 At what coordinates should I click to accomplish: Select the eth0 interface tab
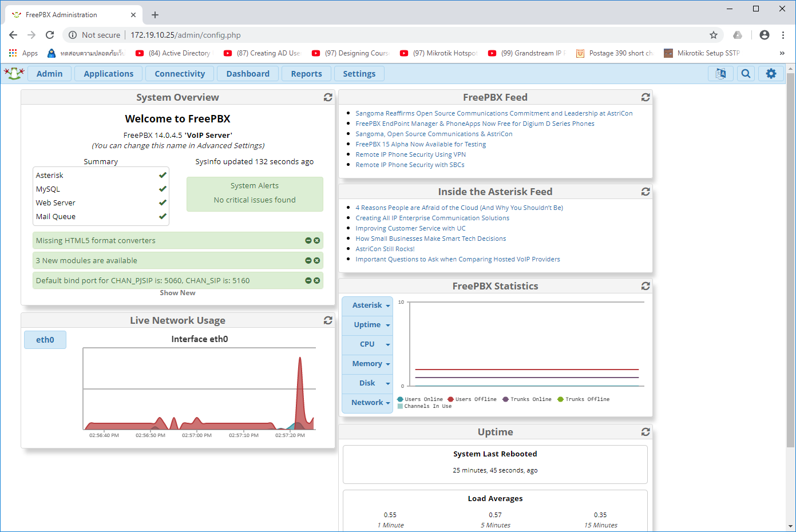click(x=45, y=340)
